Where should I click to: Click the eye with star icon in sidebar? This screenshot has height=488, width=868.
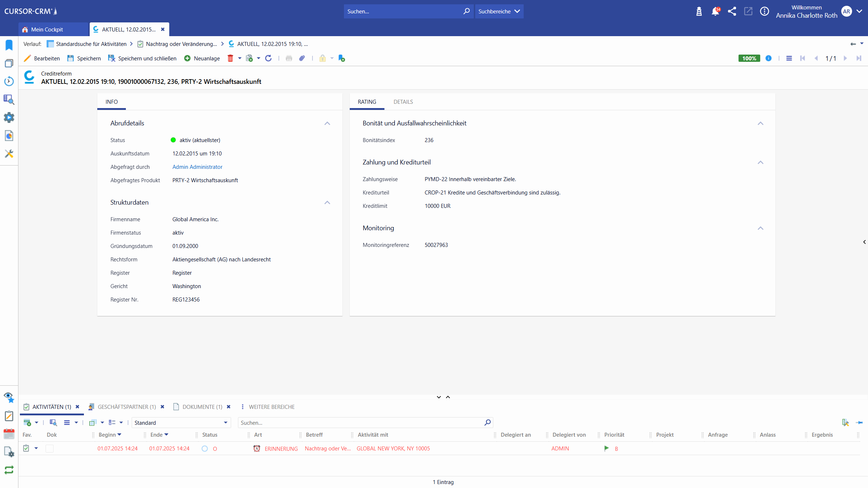pyautogui.click(x=9, y=398)
